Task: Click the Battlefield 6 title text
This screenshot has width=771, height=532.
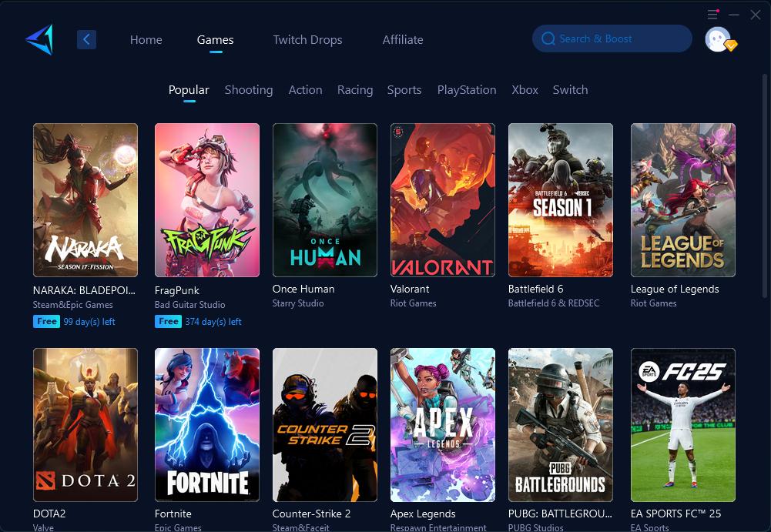Action: 535,289
